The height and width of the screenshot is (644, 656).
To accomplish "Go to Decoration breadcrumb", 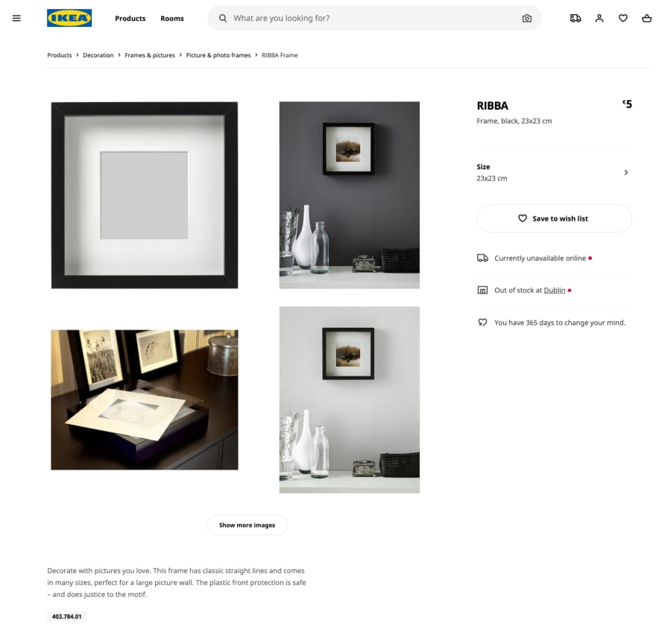I will click(98, 55).
